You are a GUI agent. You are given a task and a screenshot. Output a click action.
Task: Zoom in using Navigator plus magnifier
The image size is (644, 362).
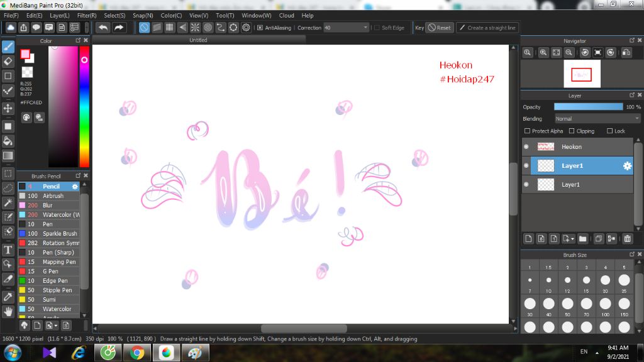tap(543, 53)
